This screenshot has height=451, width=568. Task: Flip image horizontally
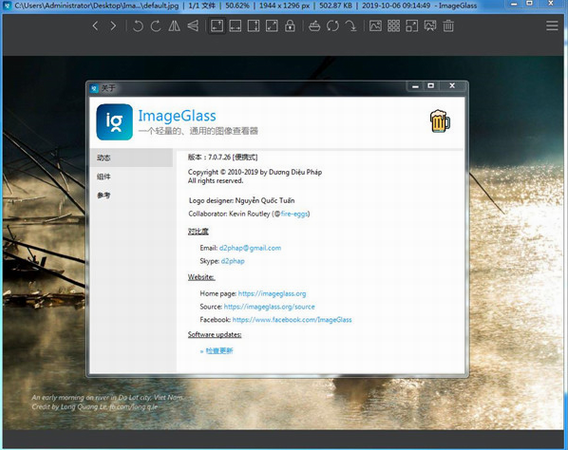click(x=174, y=26)
